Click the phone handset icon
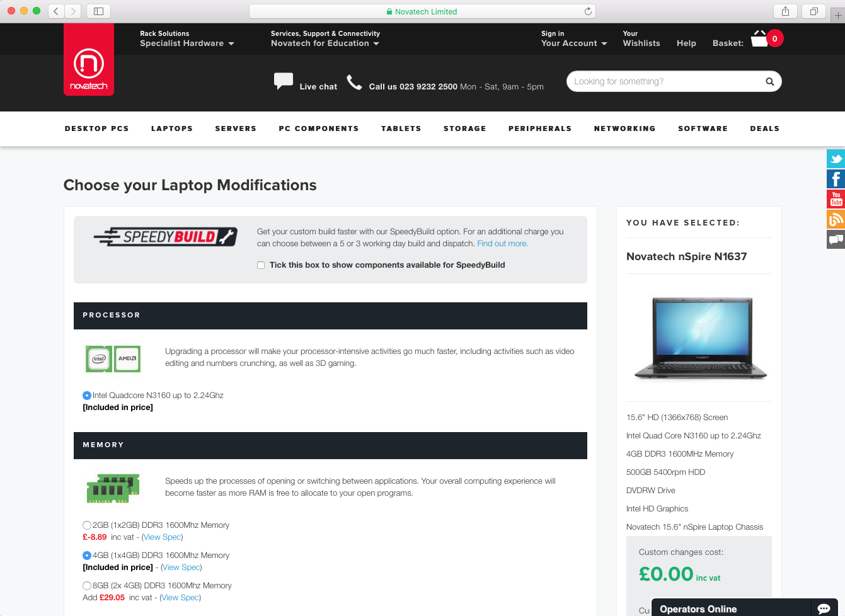Image resolution: width=845 pixels, height=616 pixels. click(x=355, y=83)
